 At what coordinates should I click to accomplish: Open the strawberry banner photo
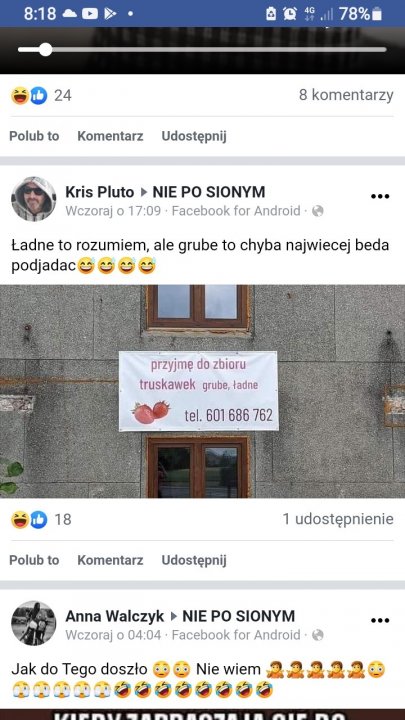tap(202, 391)
